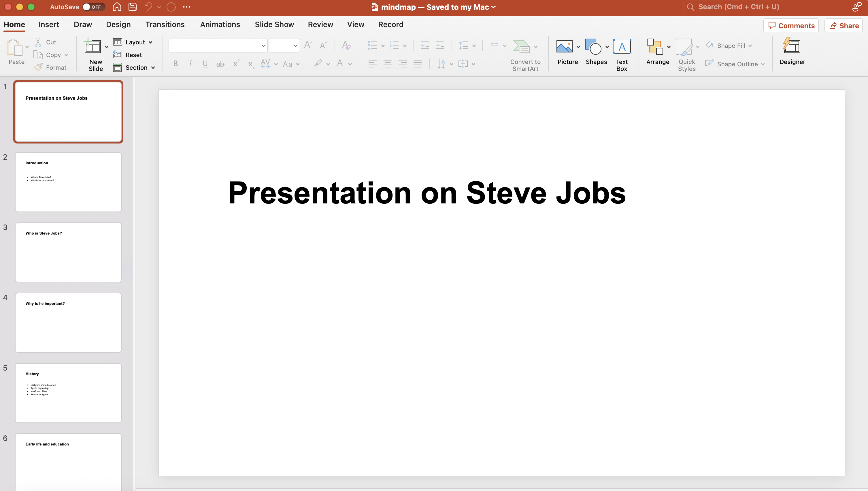868x491 pixels.
Task: Expand the Section dropdown
Action: [153, 67]
